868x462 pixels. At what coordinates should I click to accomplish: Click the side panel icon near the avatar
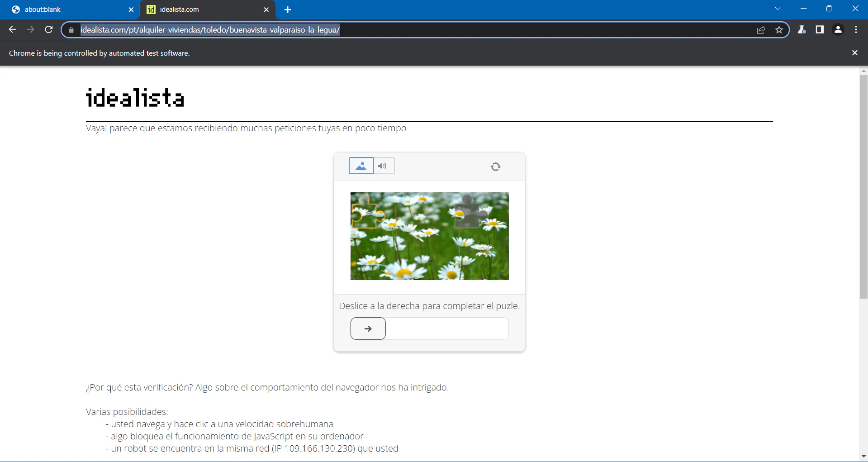click(820, 29)
